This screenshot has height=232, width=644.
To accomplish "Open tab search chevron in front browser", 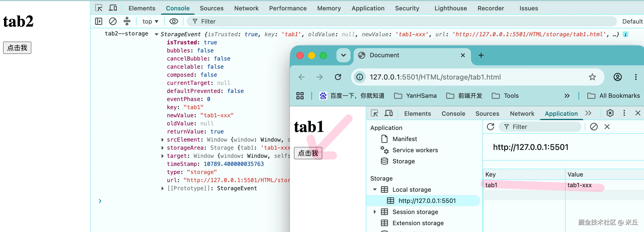I will coord(343,55).
